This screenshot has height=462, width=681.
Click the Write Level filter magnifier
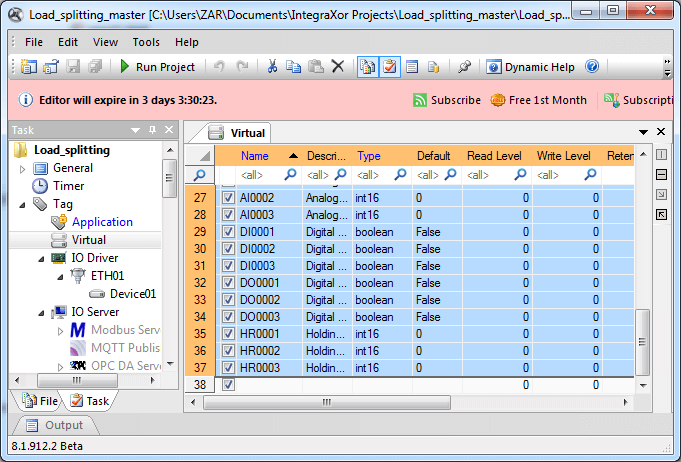point(590,175)
